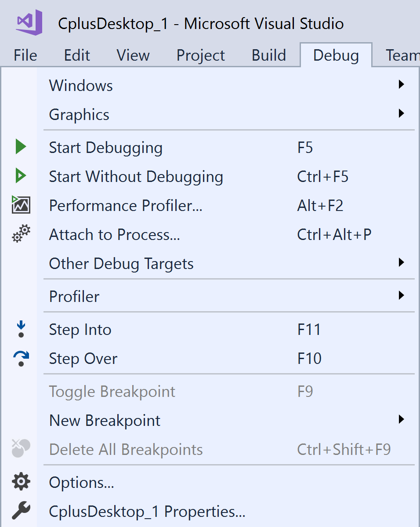Open the Graphics submenu arrow
This screenshot has height=527, width=420.
click(x=401, y=113)
